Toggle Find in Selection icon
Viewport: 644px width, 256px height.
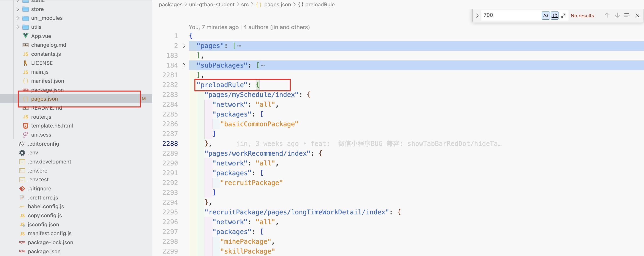(x=627, y=15)
